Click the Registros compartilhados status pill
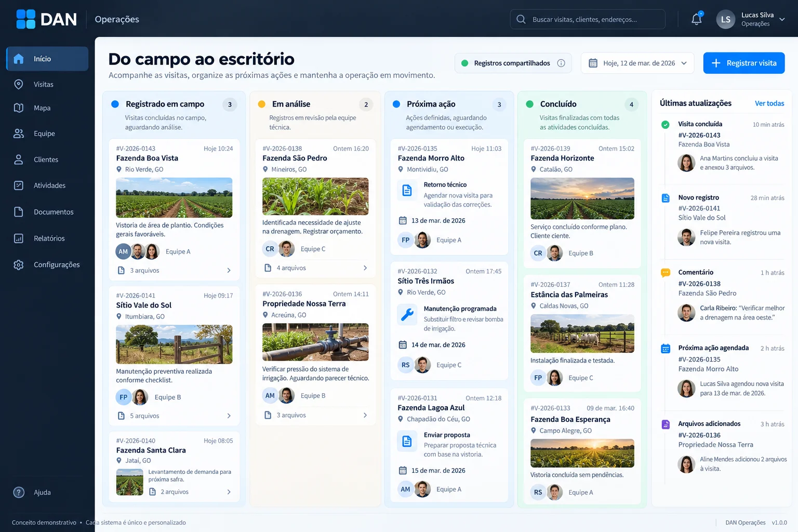 tap(513, 63)
